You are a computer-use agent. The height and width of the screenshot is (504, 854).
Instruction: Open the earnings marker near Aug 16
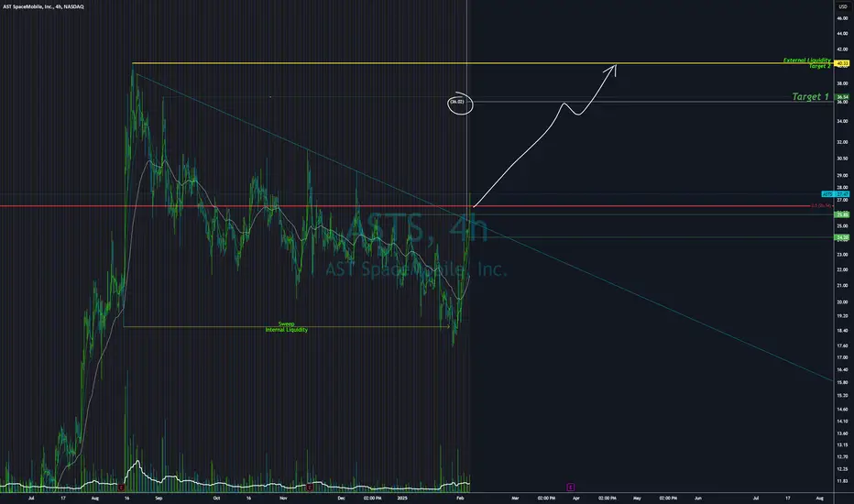coord(122,488)
